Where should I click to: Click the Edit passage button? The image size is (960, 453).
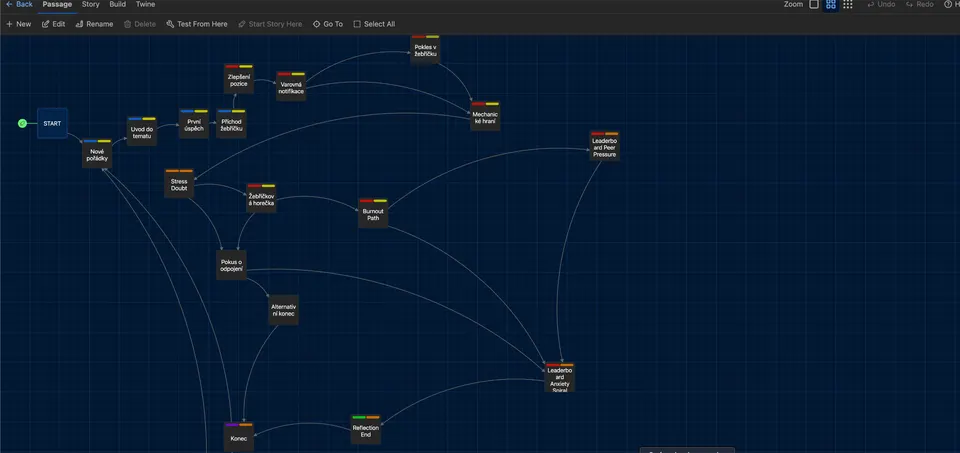[x=53, y=24]
